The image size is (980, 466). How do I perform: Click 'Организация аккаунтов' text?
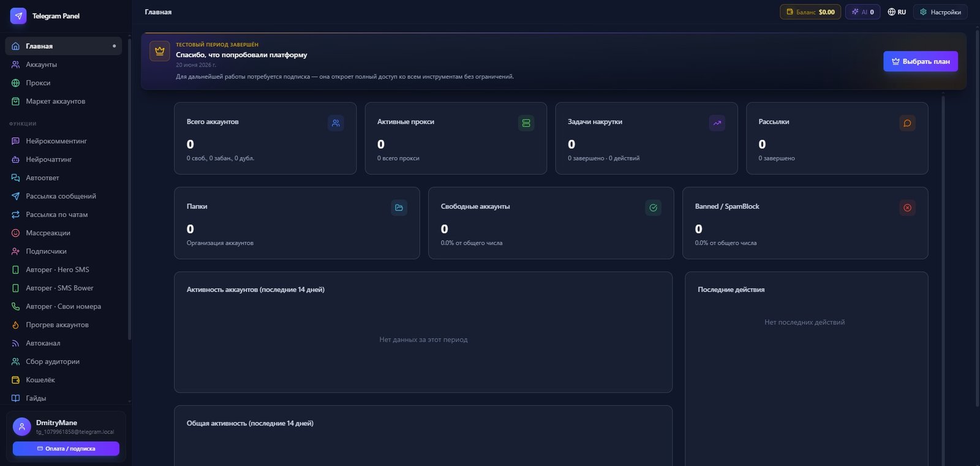coord(220,243)
